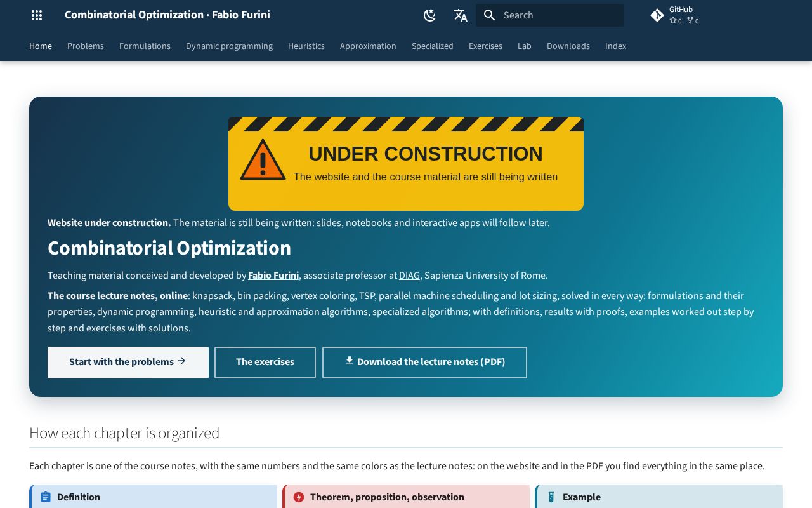Click the GitHub stars count
Image resolution: width=812 pixels, height=508 pixels.
(676, 21)
